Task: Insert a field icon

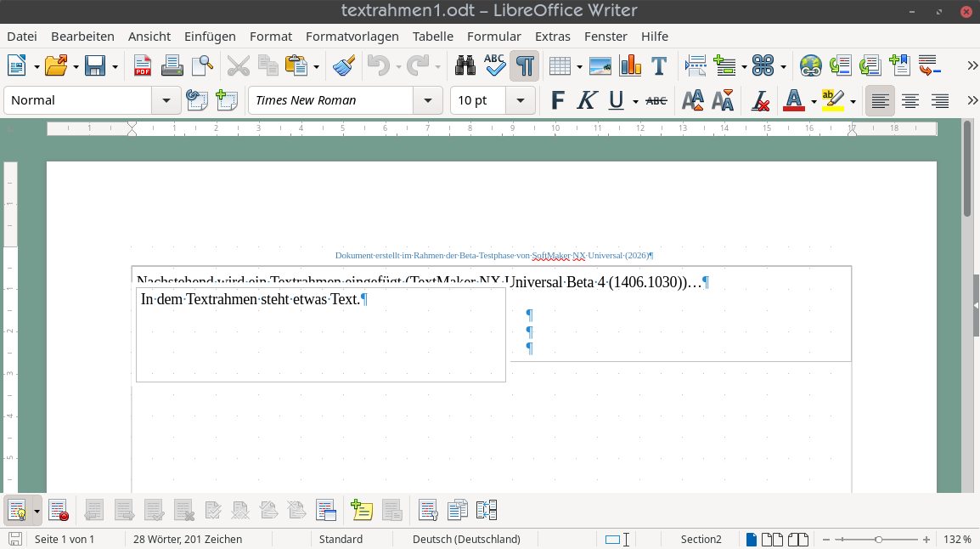Action: 724,65
